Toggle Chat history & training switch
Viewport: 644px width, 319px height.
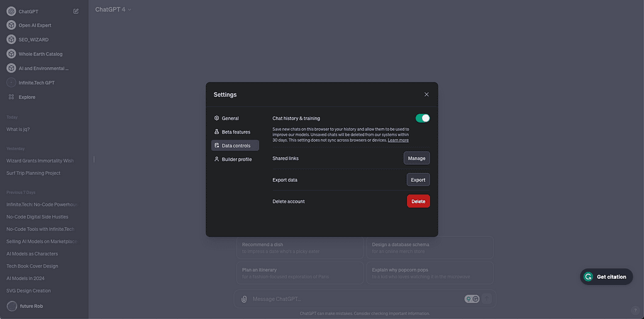[x=423, y=118]
